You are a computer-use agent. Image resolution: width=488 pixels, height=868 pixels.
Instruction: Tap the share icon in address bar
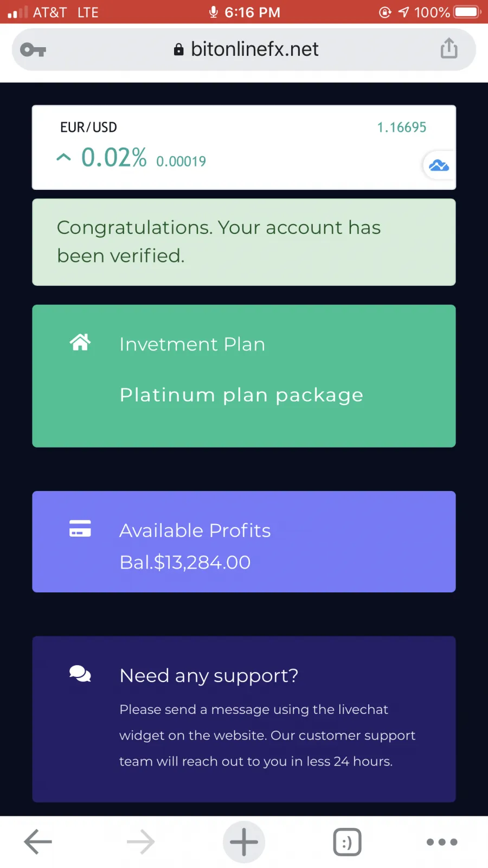449,48
